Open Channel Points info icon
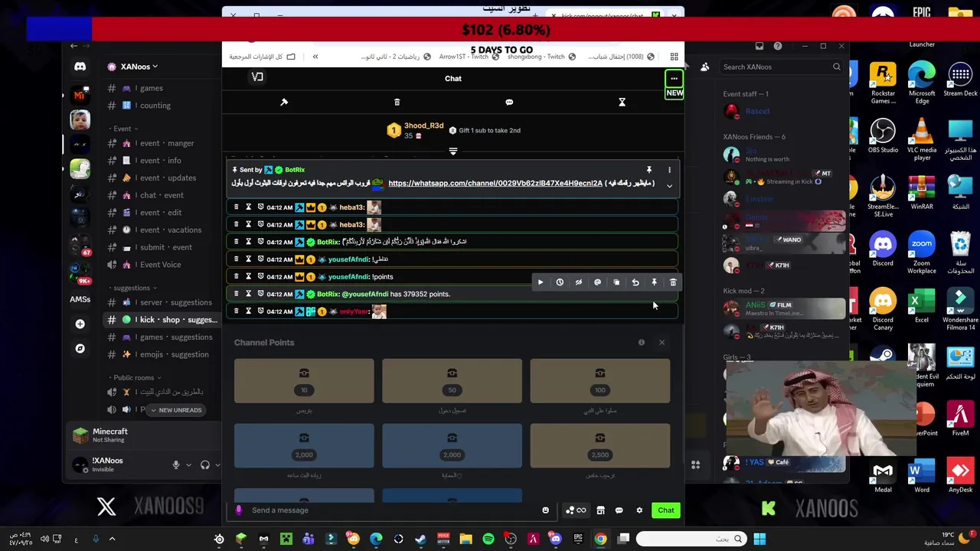 pyautogui.click(x=642, y=342)
